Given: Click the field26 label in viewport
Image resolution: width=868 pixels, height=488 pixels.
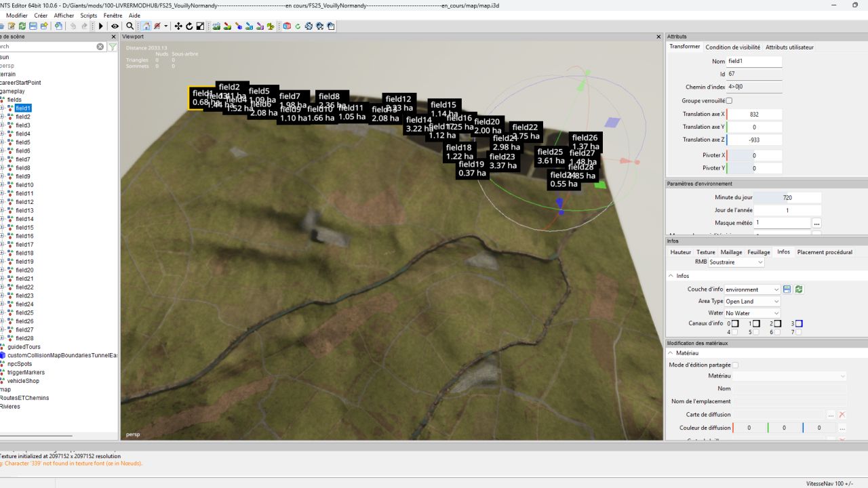Looking at the screenshot, I should (x=585, y=138).
